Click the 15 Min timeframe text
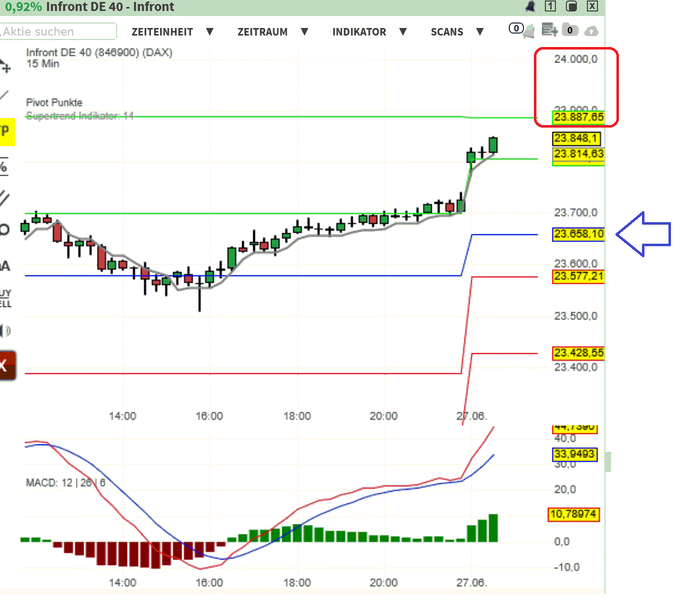The height and width of the screenshot is (599, 700). (x=43, y=64)
